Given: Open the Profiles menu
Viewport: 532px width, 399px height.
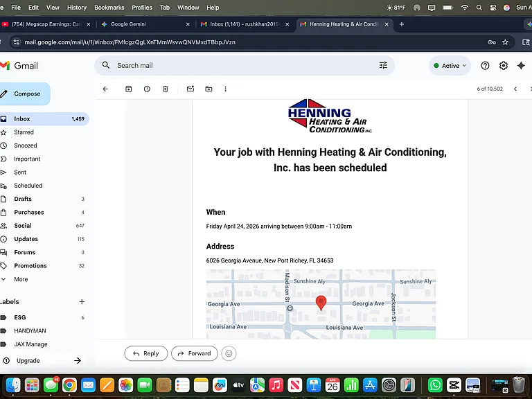Looking at the screenshot, I should point(142,8).
